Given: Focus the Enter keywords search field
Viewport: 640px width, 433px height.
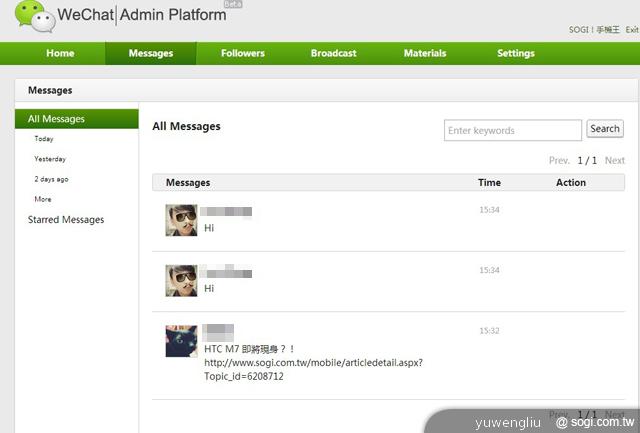Looking at the screenshot, I should coord(513,130).
